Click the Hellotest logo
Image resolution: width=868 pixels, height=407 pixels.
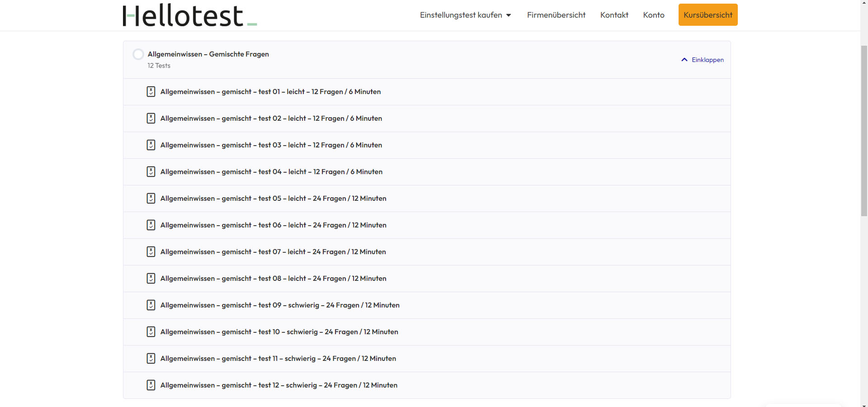point(190,15)
